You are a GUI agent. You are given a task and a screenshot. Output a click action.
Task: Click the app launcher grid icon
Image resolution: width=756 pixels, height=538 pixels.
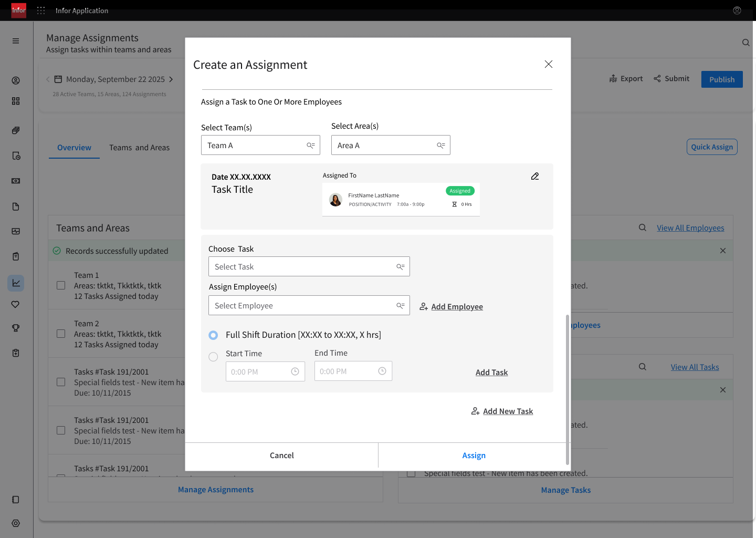[x=41, y=11]
